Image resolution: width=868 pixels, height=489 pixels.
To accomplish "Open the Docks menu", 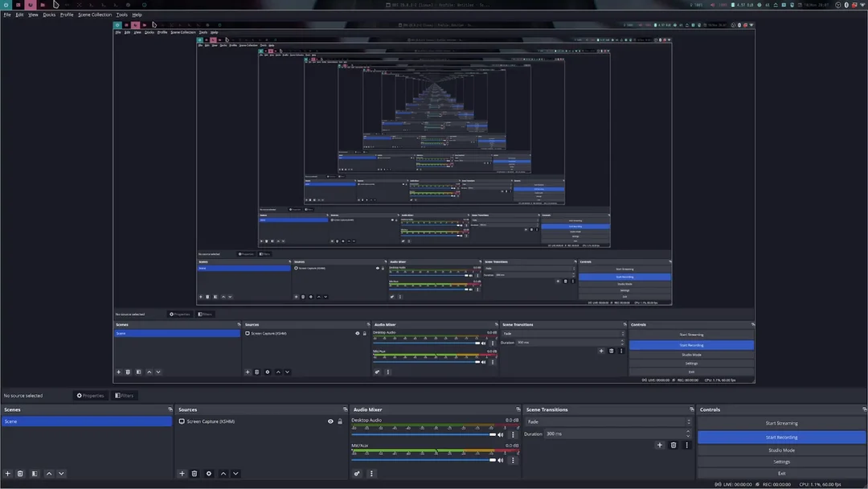I will pos(49,14).
